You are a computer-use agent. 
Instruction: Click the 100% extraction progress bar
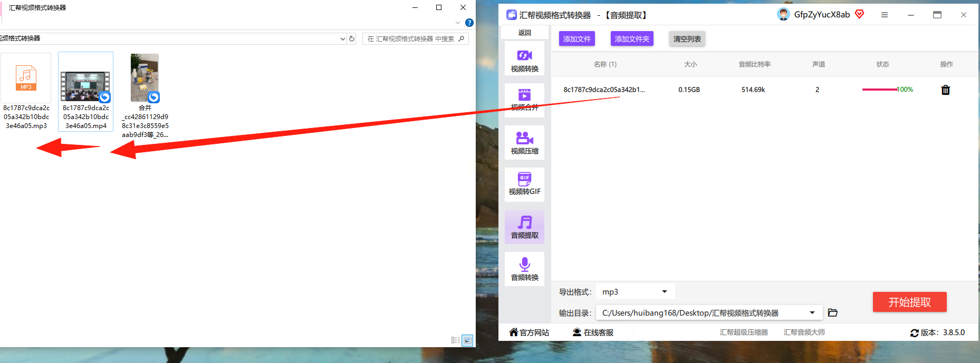pyautogui.click(x=888, y=90)
